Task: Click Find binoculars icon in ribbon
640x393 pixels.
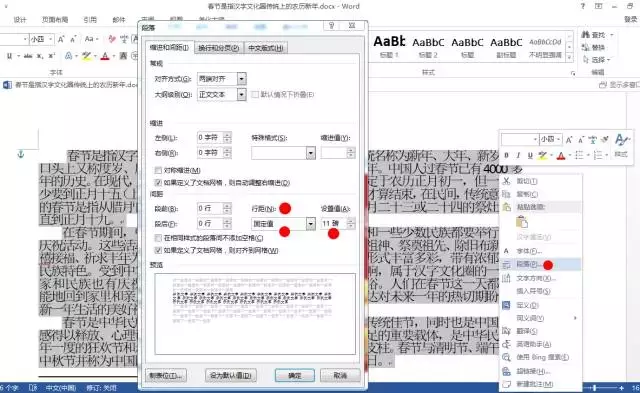Action: [586, 35]
